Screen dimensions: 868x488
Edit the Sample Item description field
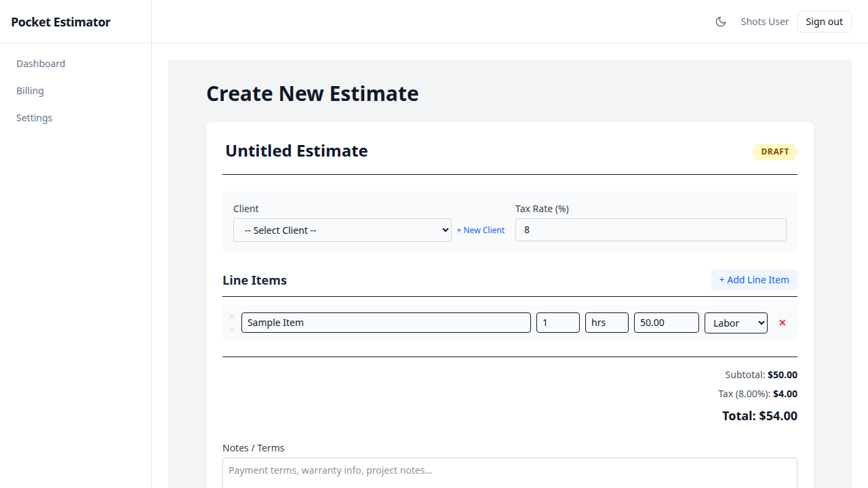click(386, 323)
